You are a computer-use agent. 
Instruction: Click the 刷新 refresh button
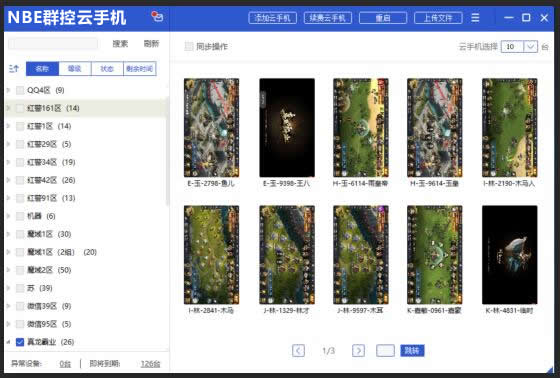(151, 44)
